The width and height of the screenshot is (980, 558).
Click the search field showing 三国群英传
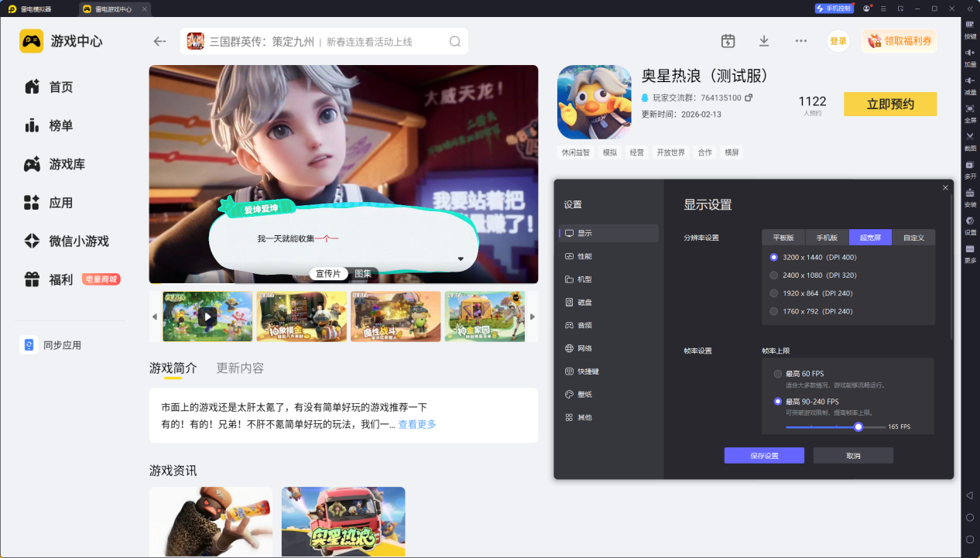324,41
